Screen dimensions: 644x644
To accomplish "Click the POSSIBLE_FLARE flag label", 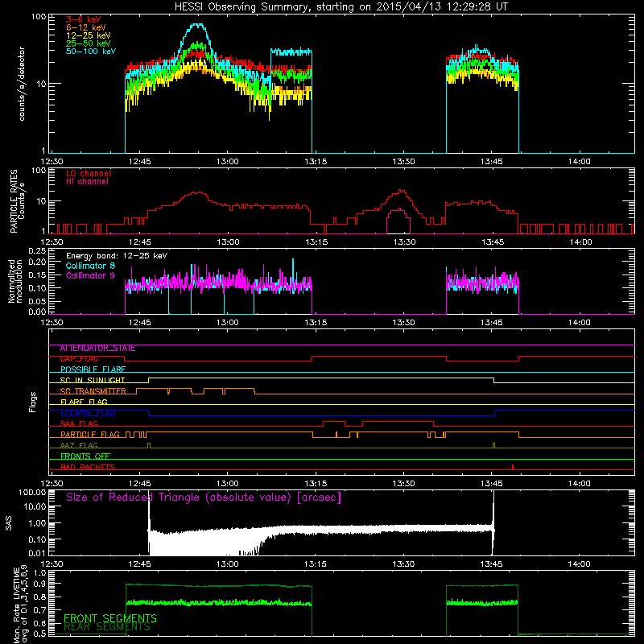I will click(x=93, y=369).
